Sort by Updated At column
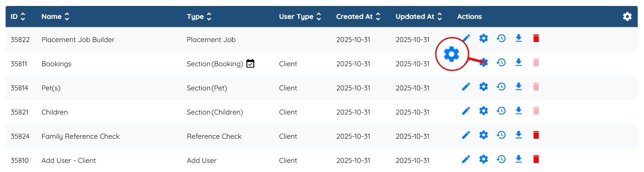Image resolution: width=644 pixels, height=172 pixels. coord(440,16)
